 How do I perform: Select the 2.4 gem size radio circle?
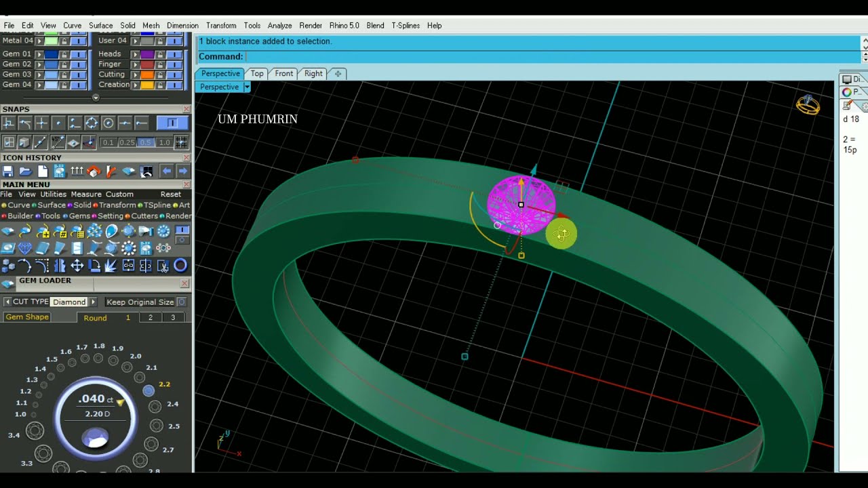coord(155,406)
